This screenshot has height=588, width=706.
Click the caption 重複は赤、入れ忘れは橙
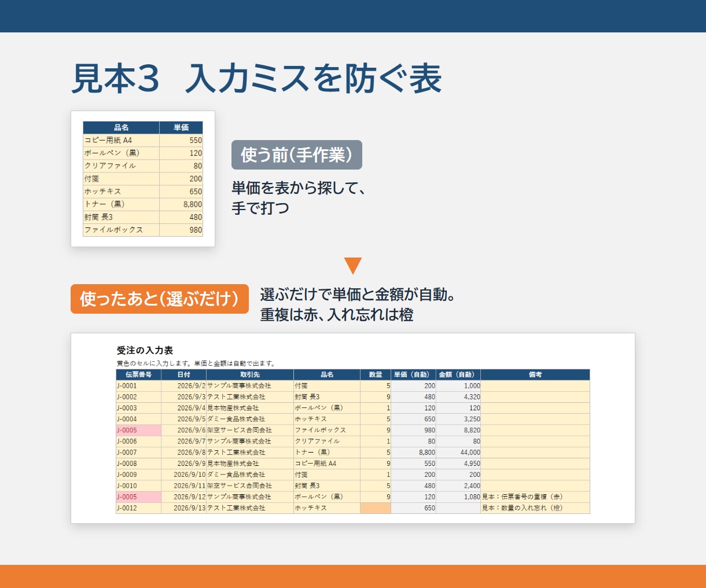pos(337,315)
